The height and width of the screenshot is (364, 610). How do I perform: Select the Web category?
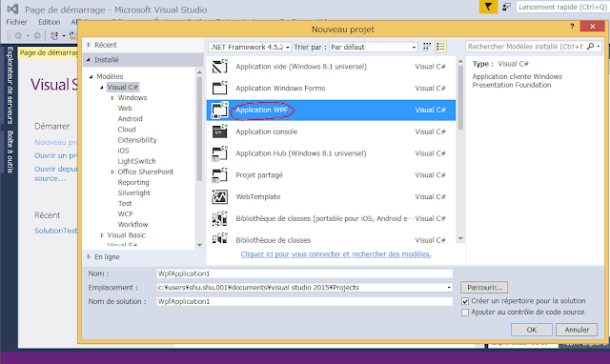click(x=125, y=108)
